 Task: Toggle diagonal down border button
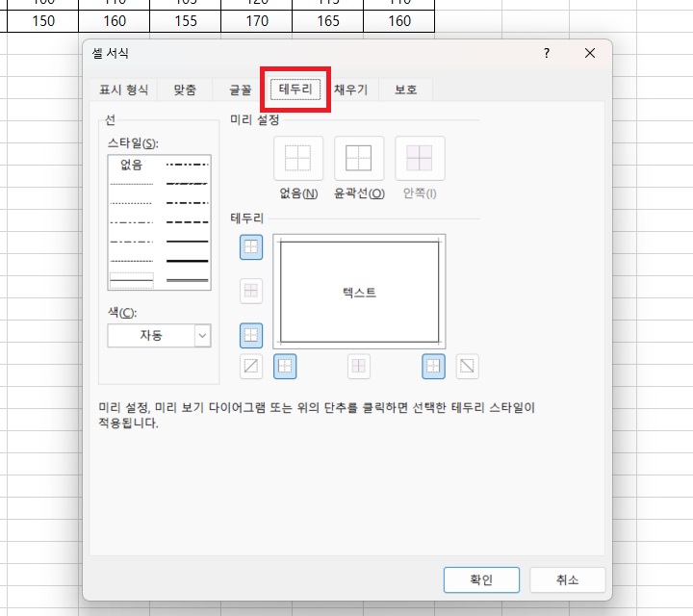(x=467, y=366)
